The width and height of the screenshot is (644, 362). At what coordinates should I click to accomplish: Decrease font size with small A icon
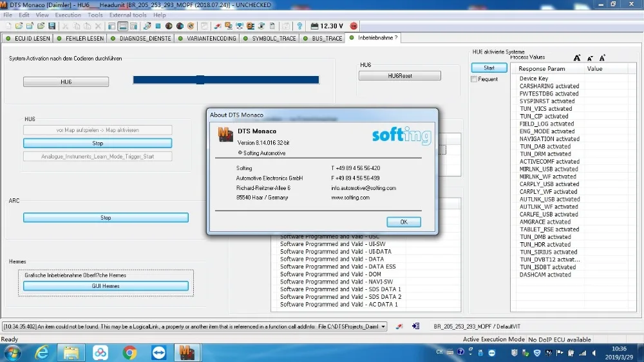pyautogui.click(x=590, y=59)
